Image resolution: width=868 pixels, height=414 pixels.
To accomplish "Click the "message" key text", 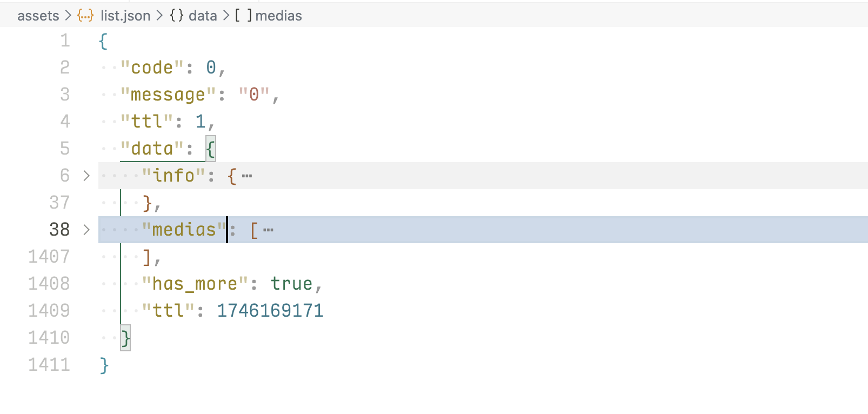I will [168, 95].
